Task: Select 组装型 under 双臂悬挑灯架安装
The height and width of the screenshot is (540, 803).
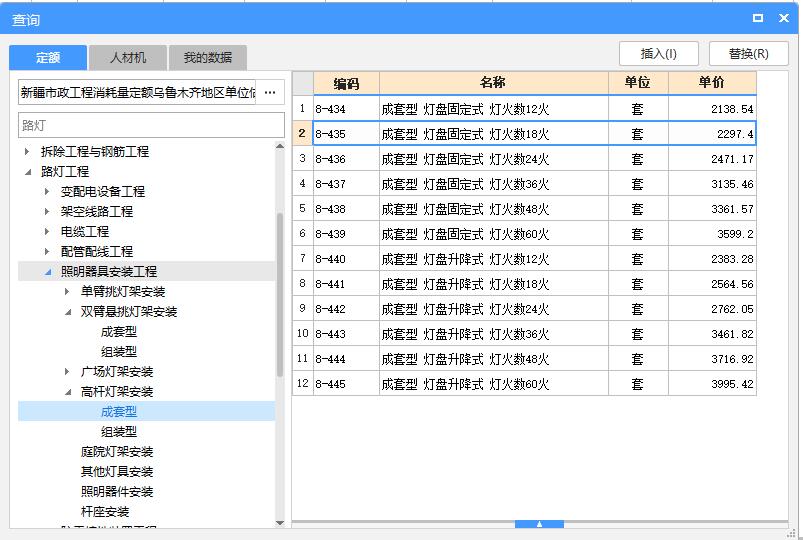Action: pyautogui.click(x=119, y=351)
